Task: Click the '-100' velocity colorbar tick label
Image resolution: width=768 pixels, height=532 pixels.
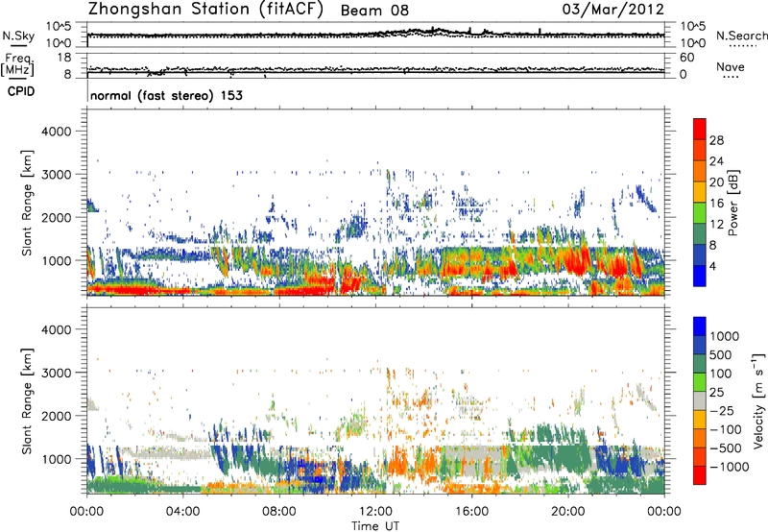Action: pos(726,429)
